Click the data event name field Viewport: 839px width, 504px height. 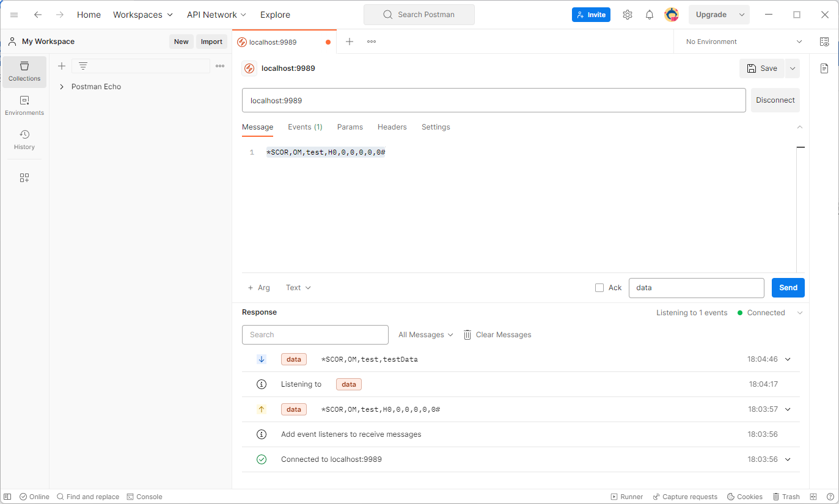click(697, 288)
